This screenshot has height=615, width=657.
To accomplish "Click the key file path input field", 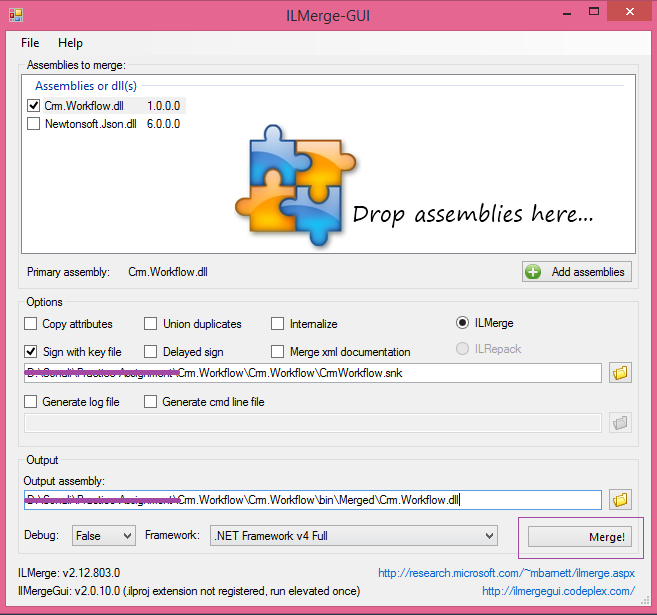I will pyautogui.click(x=313, y=373).
